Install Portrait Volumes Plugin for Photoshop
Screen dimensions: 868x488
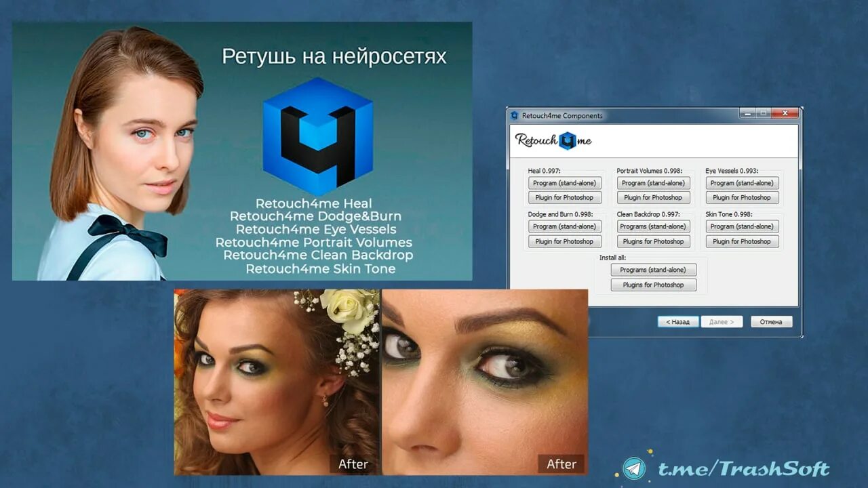(653, 198)
